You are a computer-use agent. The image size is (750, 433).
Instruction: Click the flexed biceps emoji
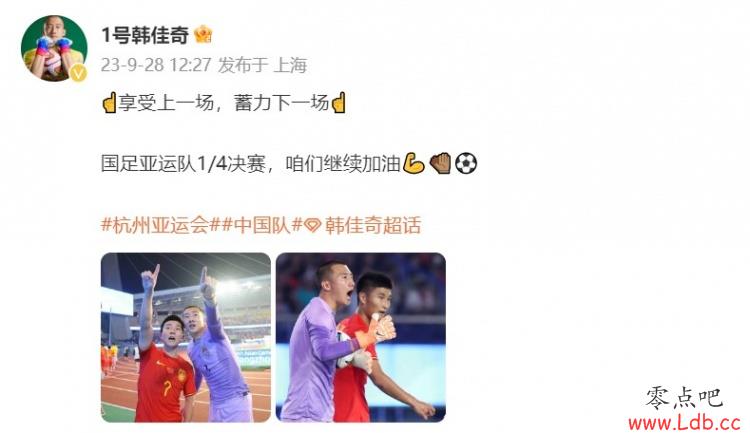(x=413, y=163)
